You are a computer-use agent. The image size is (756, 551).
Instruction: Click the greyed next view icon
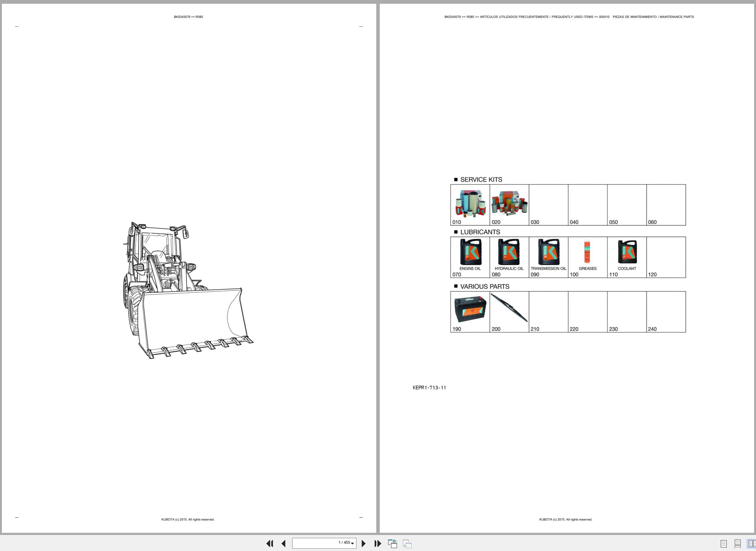407,544
